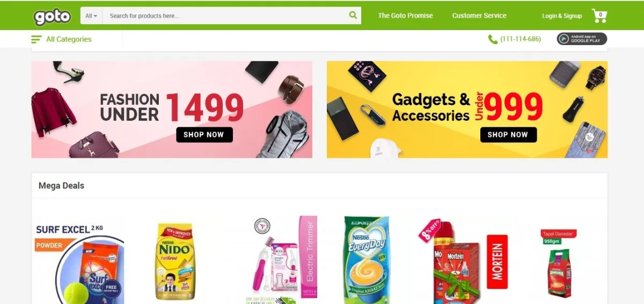
Task: Click Shop Now on Fashion banner
Action: (204, 135)
